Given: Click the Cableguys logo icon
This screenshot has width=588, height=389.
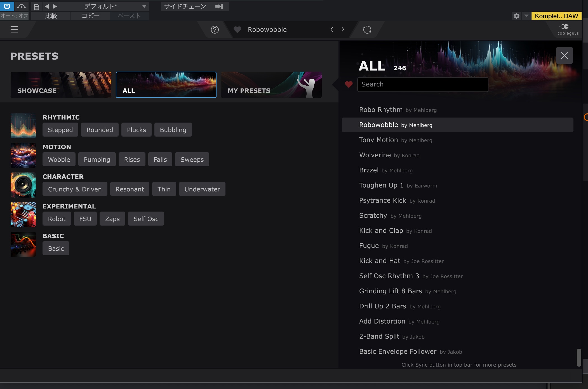Looking at the screenshot, I should tap(568, 29).
